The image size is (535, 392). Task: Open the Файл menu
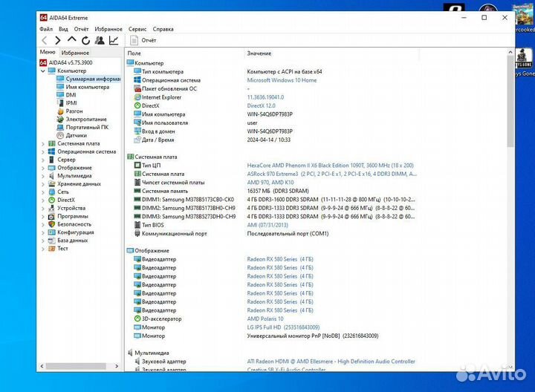[x=46, y=28]
